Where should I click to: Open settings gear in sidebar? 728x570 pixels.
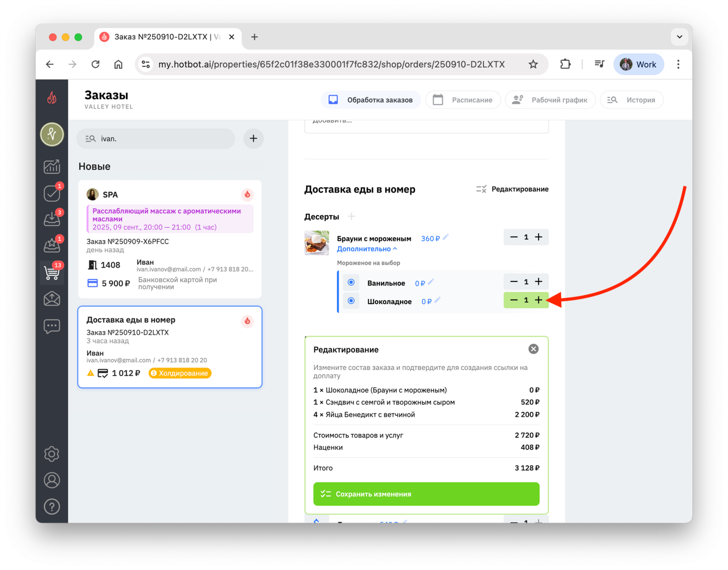52,454
